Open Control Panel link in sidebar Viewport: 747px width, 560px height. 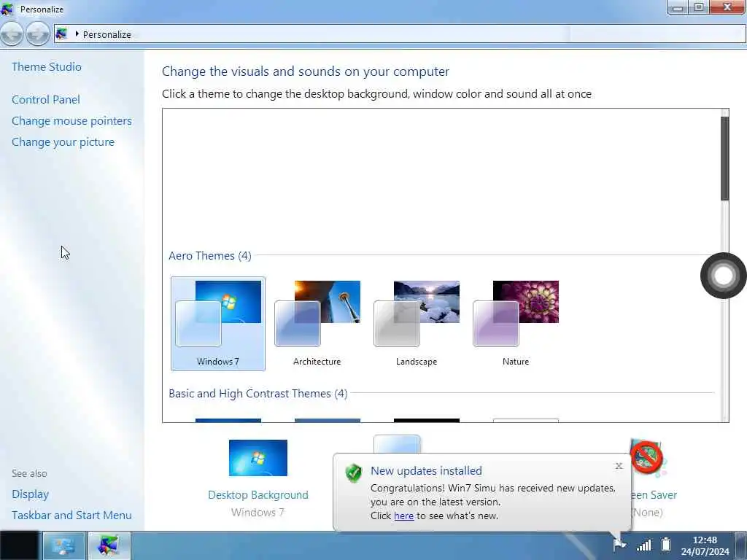(x=46, y=99)
